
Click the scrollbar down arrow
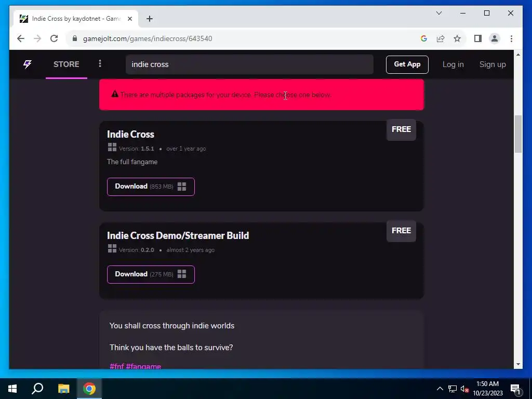click(518, 364)
